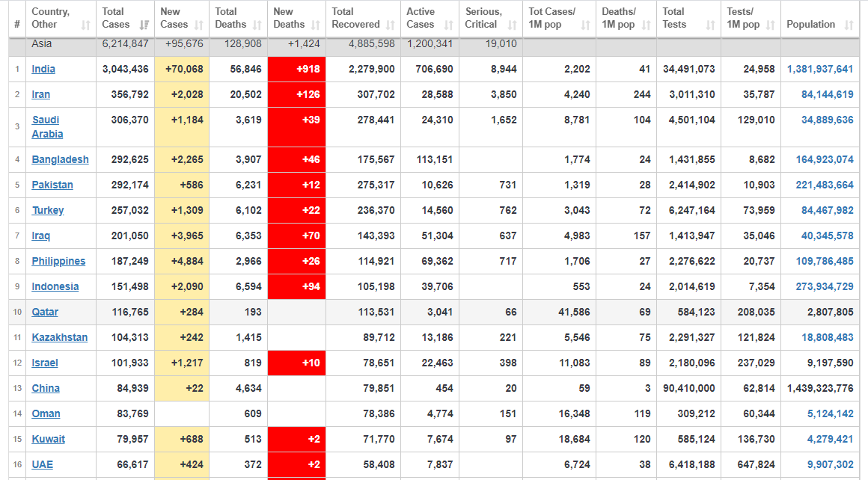Click Pakistan population 221,483,664 link
868x480 pixels.
pyautogui.click(x=825, y=185)
